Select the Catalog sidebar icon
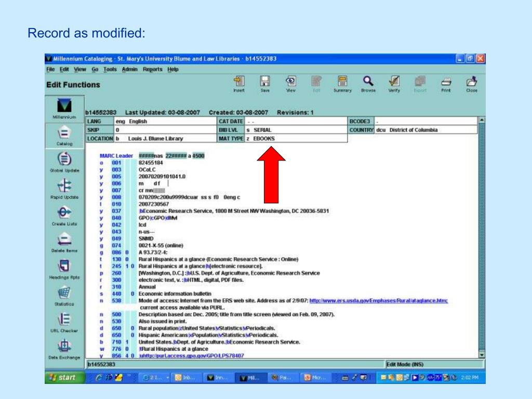 point(64,136)
